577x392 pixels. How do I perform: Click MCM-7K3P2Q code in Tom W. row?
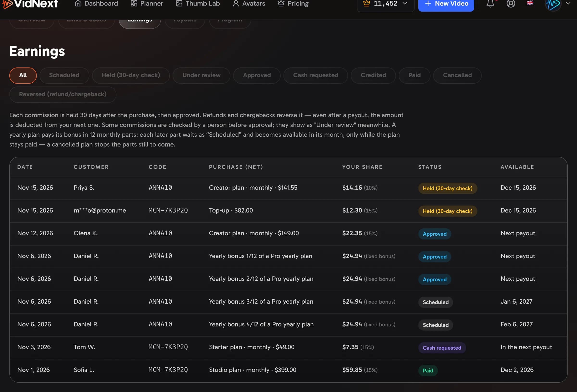pyautogui.click(x=168, y=347)
